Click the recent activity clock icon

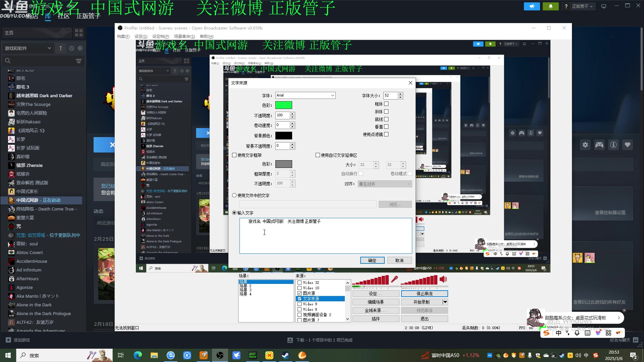pos(71,48)
